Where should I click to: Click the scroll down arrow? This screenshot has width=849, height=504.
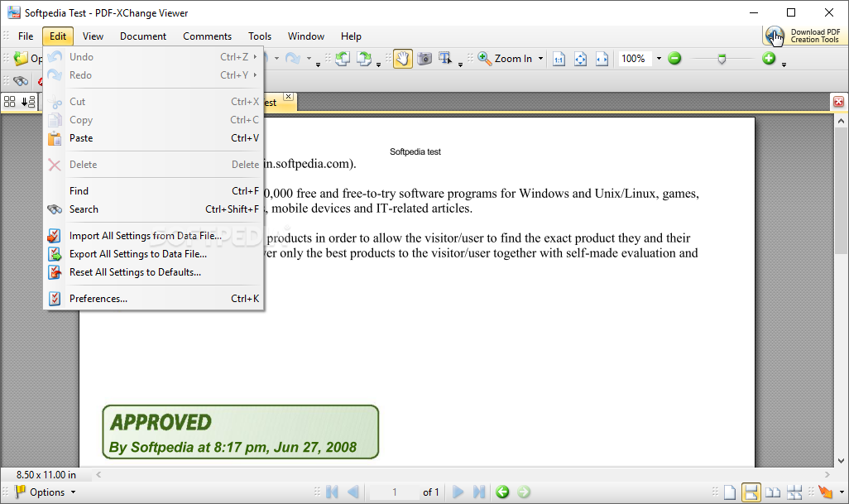click(x=841, y=461)
